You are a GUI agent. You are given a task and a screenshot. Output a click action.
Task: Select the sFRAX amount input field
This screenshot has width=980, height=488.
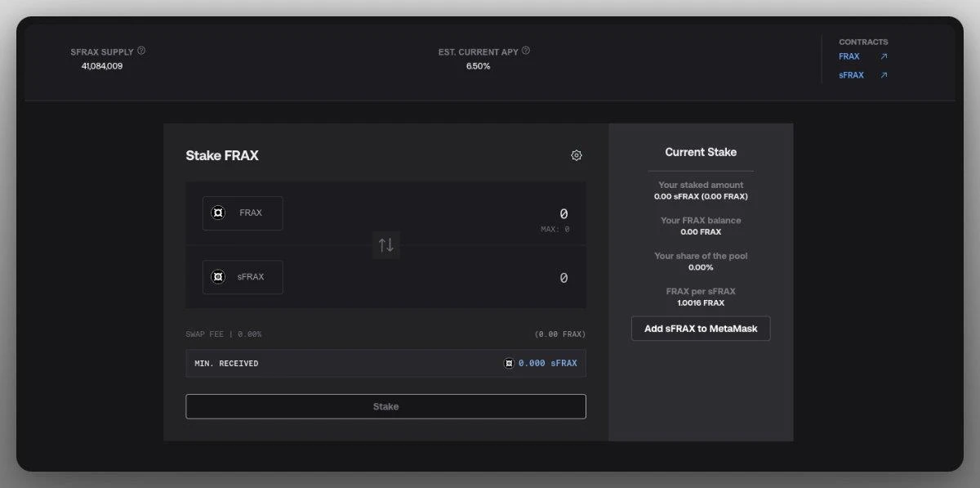[x=531, y=277]
